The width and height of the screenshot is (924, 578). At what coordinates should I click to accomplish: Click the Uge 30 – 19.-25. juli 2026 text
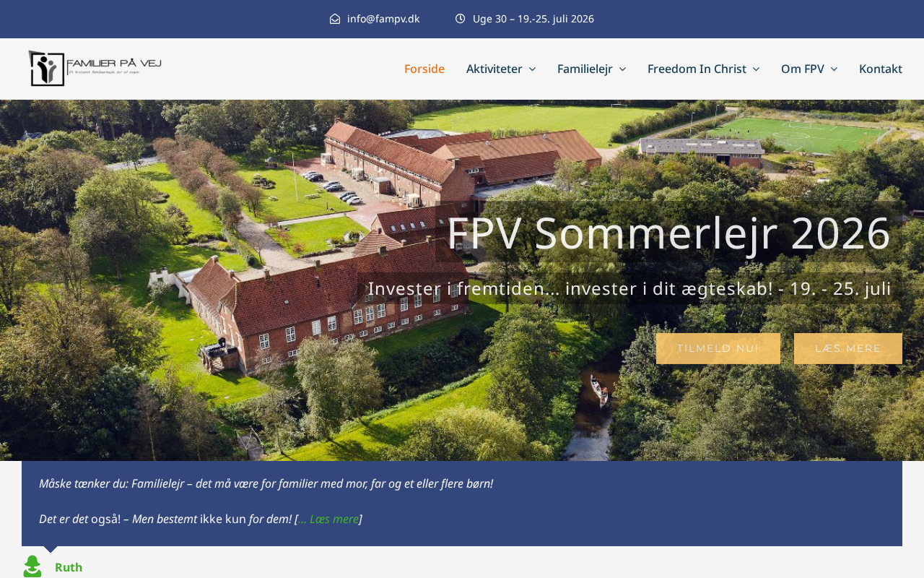coord(533,19)
